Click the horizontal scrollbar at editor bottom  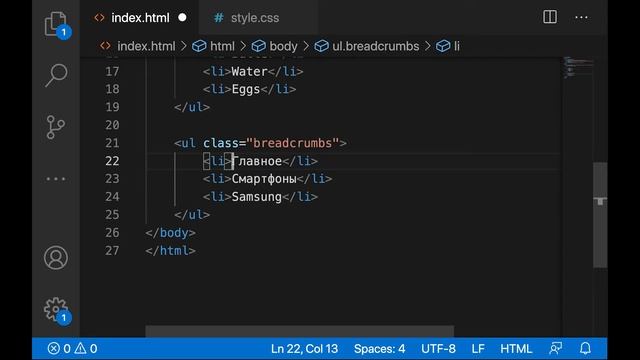point(300,331)
